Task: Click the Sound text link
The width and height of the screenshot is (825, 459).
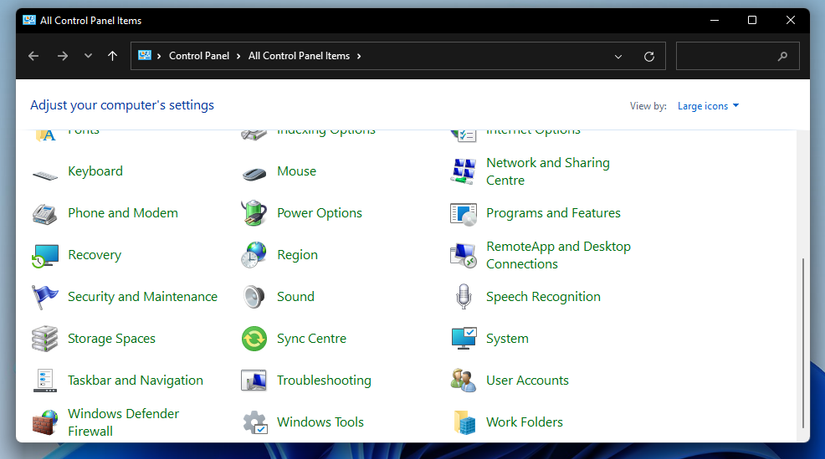Action: click(x=296, y=297)
